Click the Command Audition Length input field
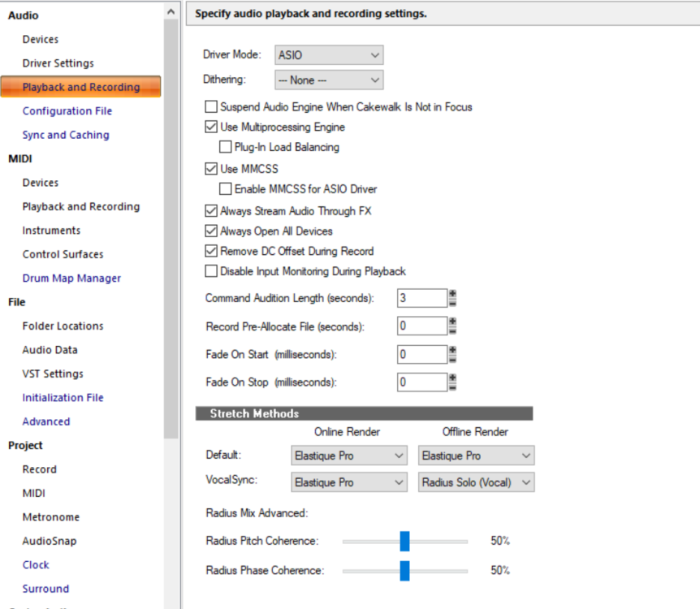Viewport: 700px width, 609px height. [421, 298]
